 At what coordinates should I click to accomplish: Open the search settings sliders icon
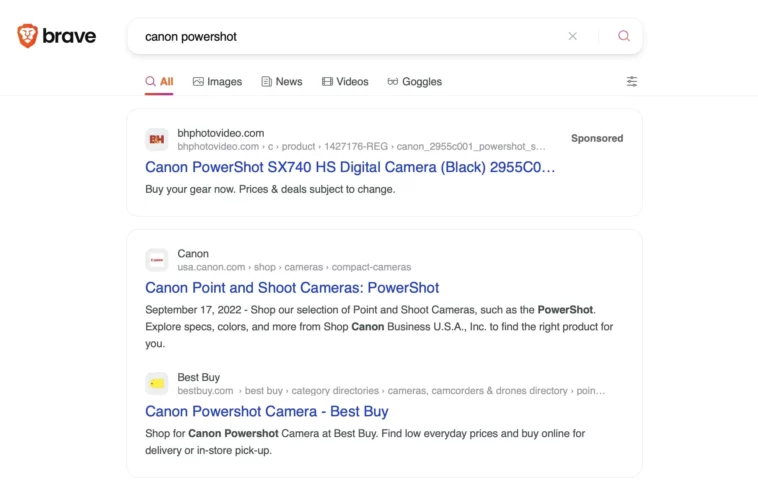631,82
